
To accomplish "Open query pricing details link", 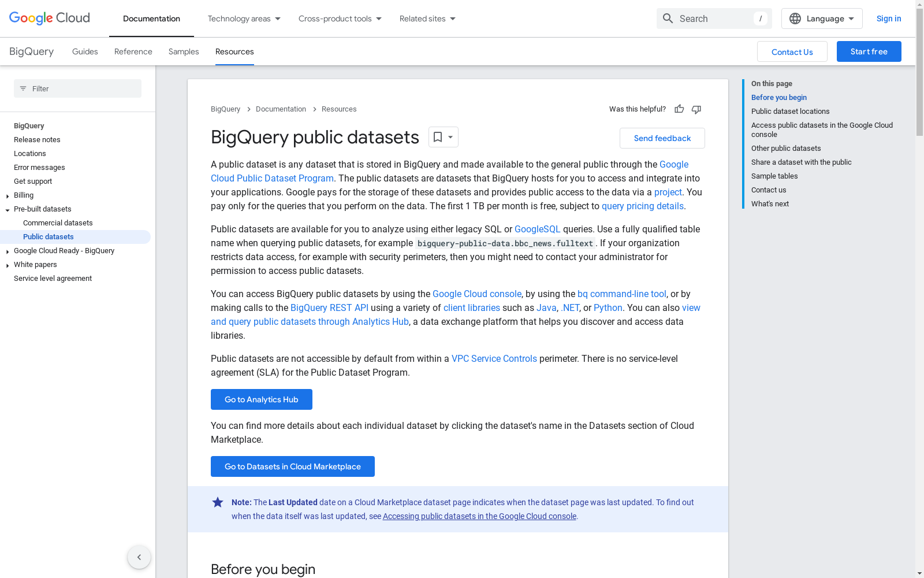I will tap(643, 206).
